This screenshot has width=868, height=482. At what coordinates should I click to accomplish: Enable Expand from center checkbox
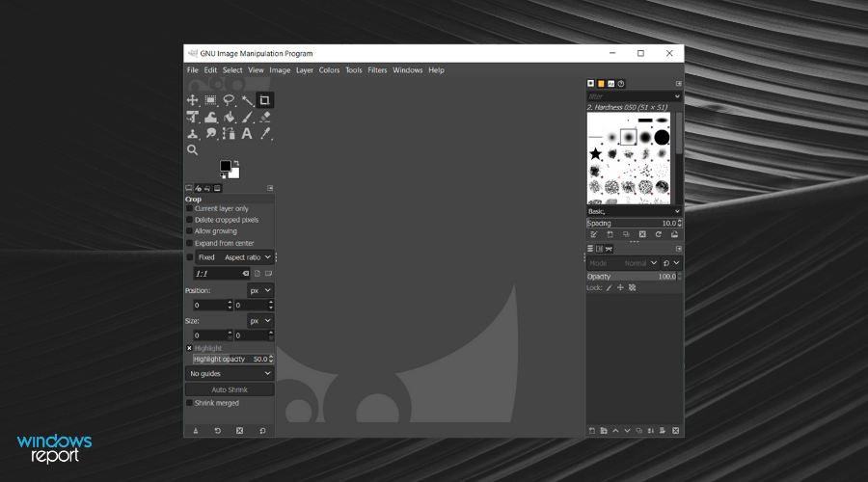pyautogui.click(x=189, y=243)
